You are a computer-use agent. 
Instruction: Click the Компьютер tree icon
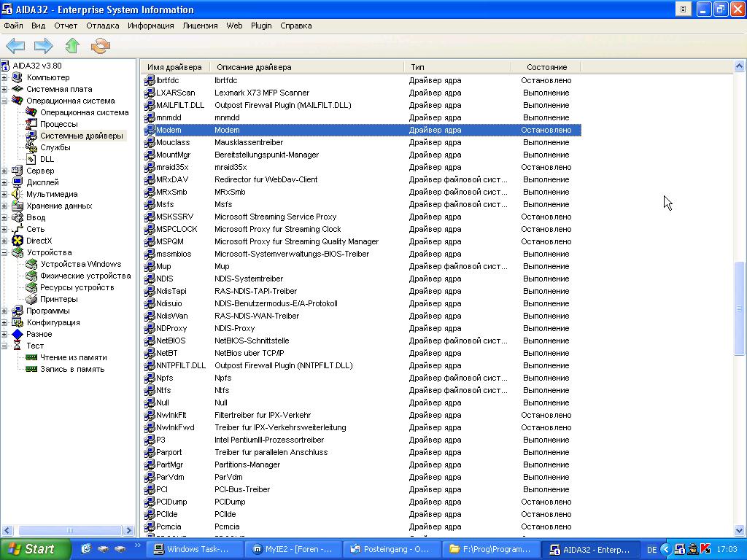pos(18,77)
